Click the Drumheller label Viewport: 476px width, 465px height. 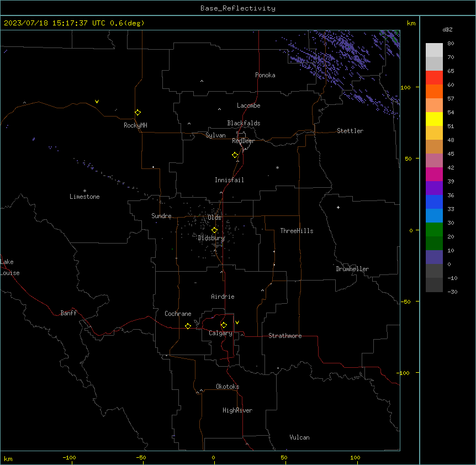pos(352,269)
